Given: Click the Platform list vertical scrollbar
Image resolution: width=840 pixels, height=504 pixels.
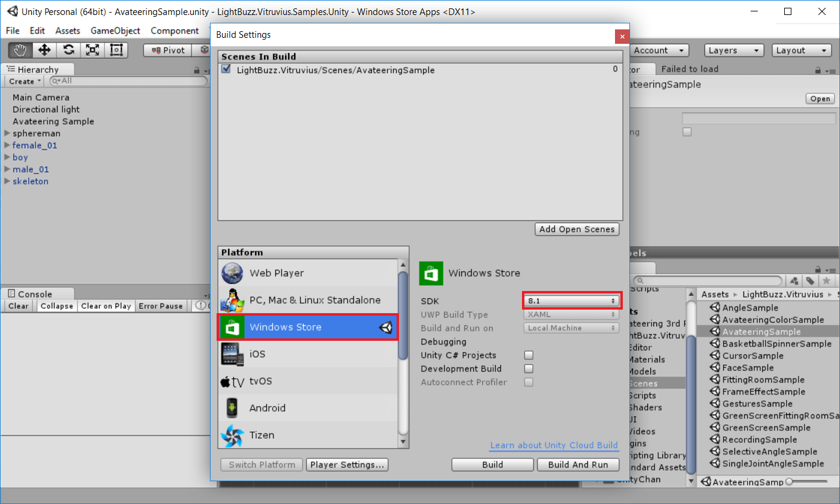Looking at the screenshot, I should coord(403,353).
